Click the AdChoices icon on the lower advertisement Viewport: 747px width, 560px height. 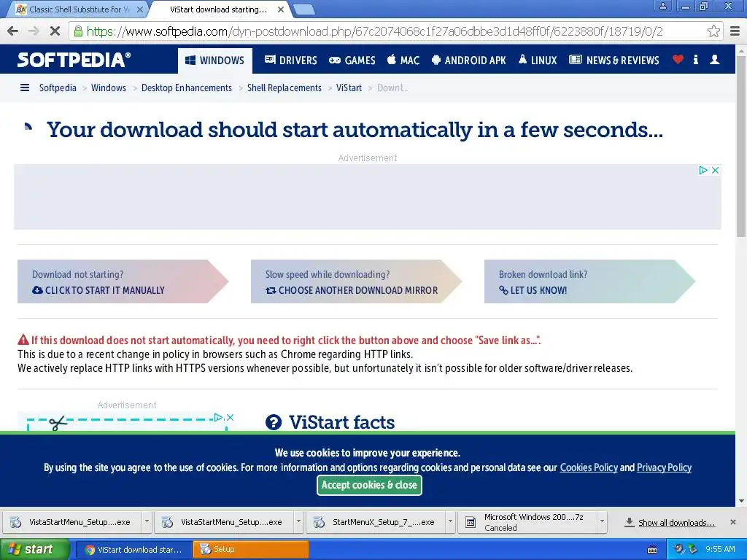coord(218,418)
